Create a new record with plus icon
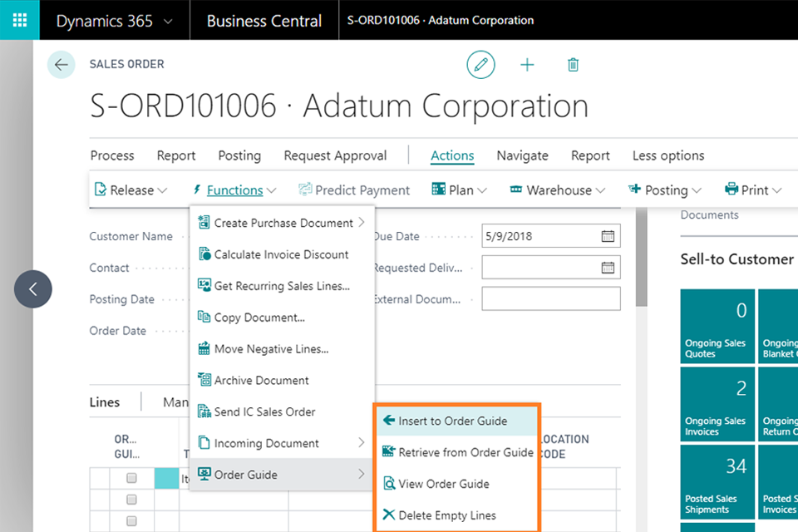798x532 pixels. click(527, 65)
